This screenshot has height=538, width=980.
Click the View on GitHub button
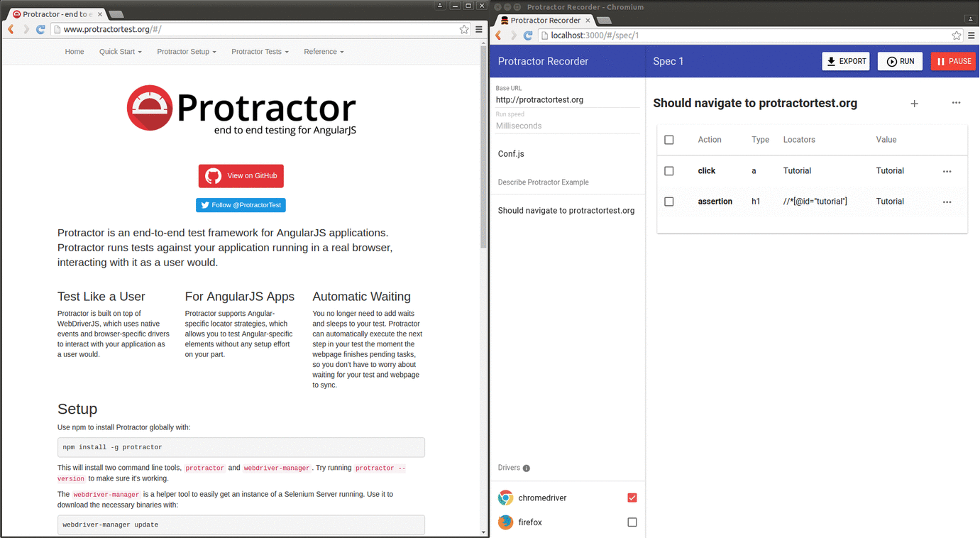[x=241, y=175]
